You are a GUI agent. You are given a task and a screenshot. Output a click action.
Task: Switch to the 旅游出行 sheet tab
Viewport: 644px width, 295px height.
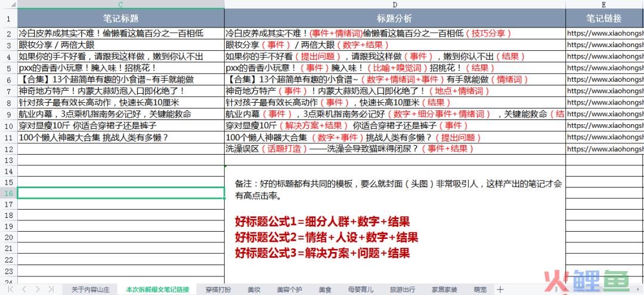402,290
